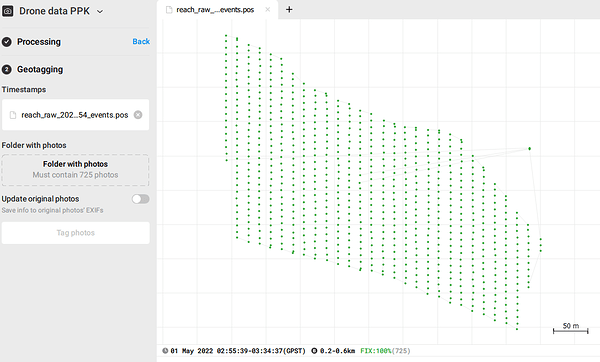Click the file icon in Timestamps field

point(13,115)
